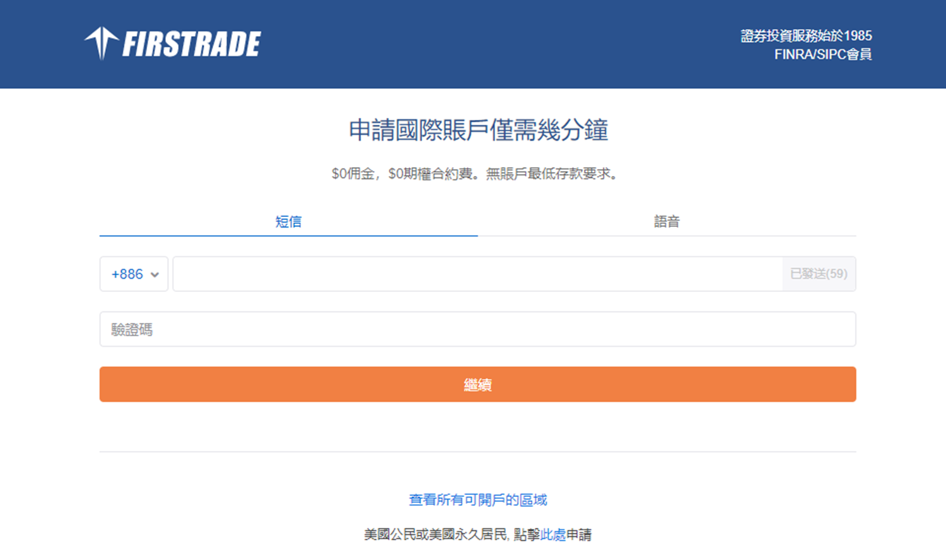946x560 pixels.
Task: Open the +886 country code dropdown
Action: tap(134, 274)
